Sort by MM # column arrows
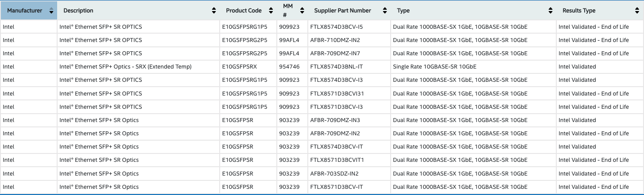 pyautogui.click(x=302, y=11)
